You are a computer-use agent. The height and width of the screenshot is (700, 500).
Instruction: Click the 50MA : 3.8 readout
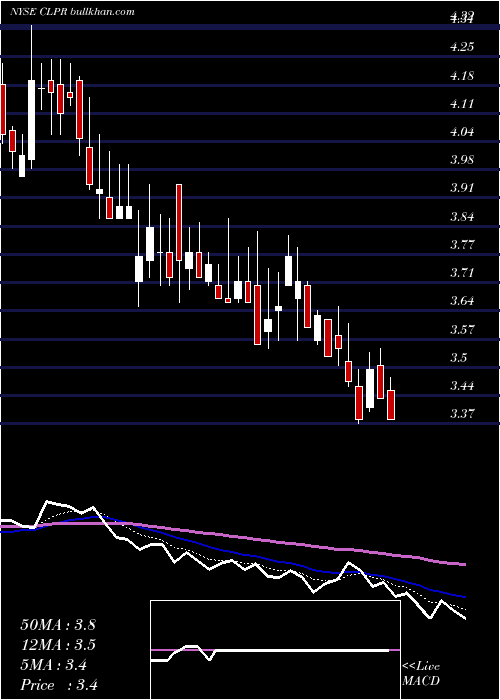point(58,625)
